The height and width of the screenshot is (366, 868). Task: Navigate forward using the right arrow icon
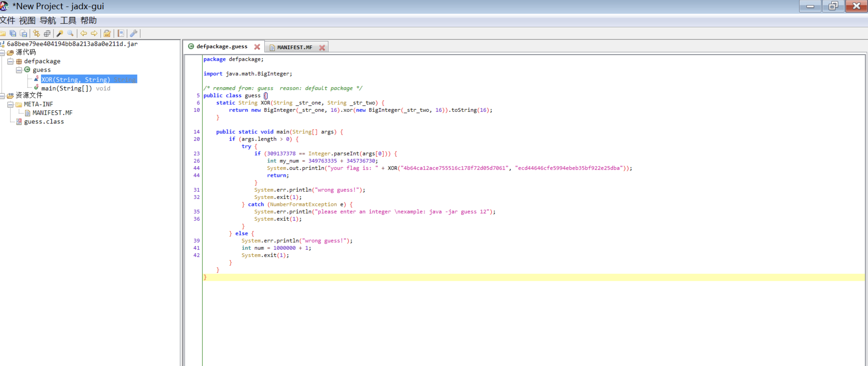tap(94, 33)
